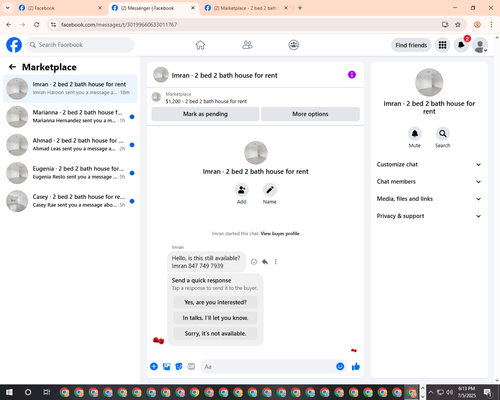Choose a sticker in the composer

[179, 367]
